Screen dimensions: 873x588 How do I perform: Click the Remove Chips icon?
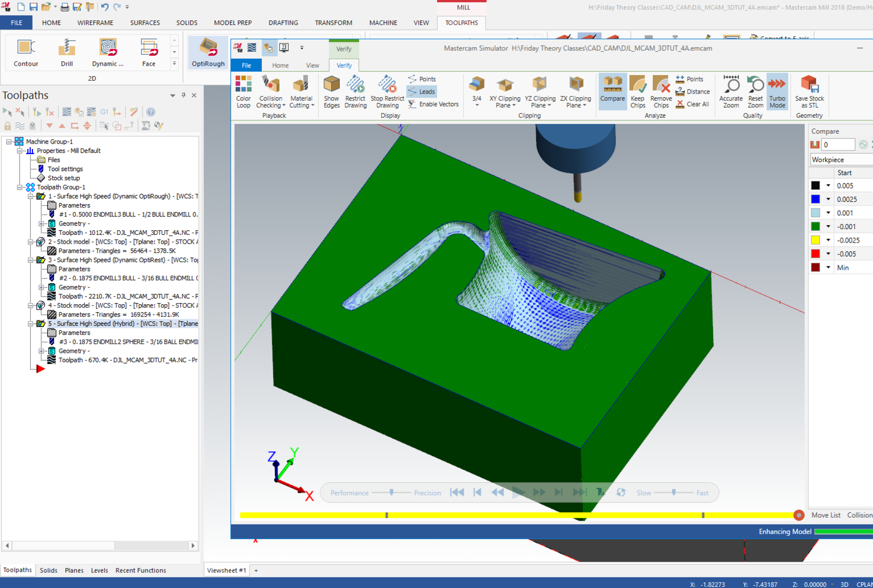[x=661, y=92]
